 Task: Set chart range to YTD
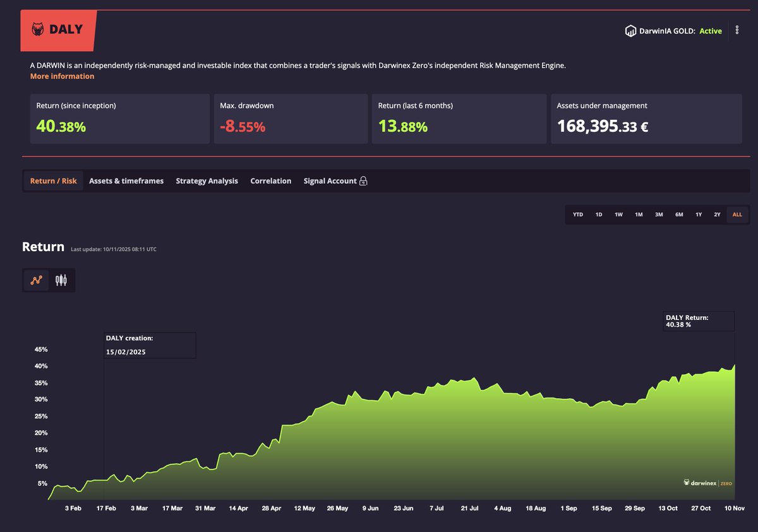tap(578, 215)
